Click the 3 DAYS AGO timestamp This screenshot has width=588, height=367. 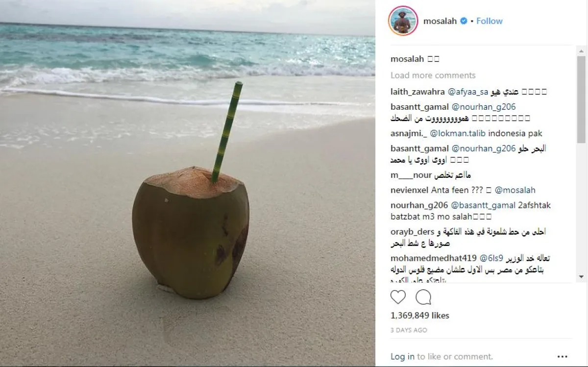coord(409,330)
